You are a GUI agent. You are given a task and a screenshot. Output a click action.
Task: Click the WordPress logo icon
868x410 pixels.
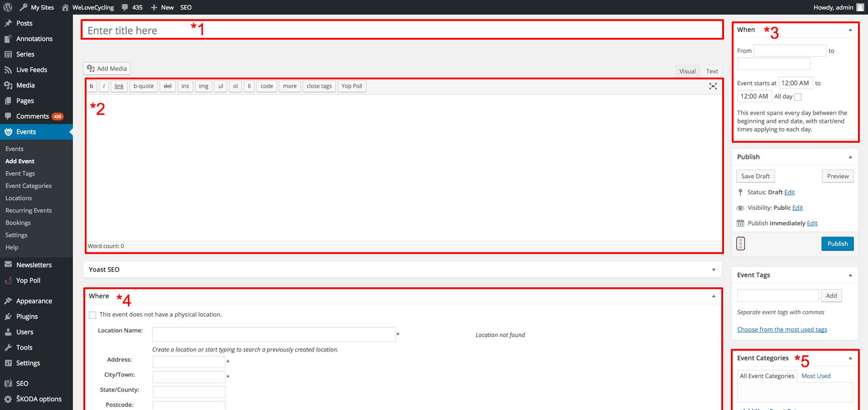pos(8,7)
